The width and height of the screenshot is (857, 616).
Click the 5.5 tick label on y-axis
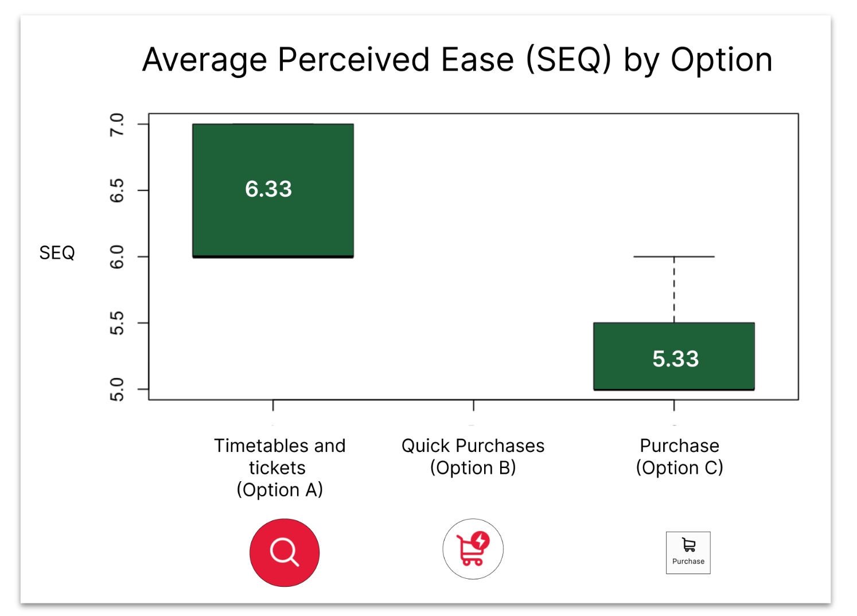(x=116, y=323)
